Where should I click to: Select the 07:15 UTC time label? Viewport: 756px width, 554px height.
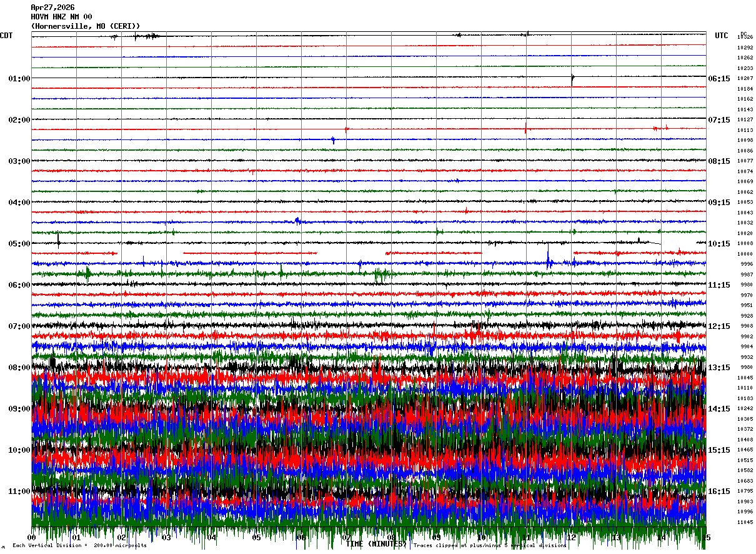[x=719, y=120]
